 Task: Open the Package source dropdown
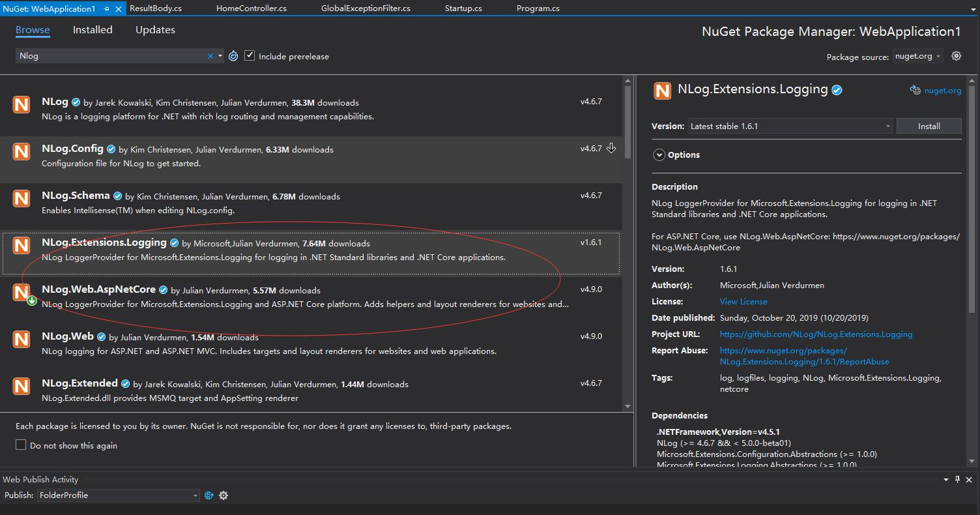917,56
